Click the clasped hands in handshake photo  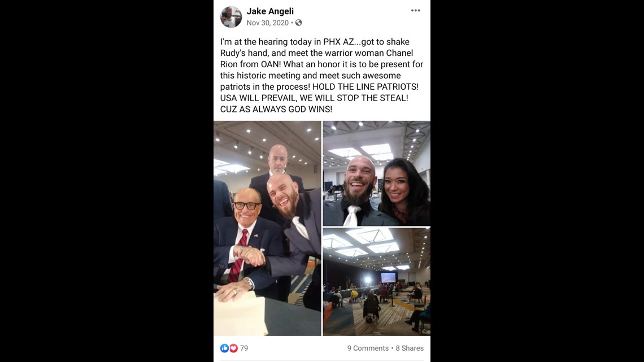(250, 255)
